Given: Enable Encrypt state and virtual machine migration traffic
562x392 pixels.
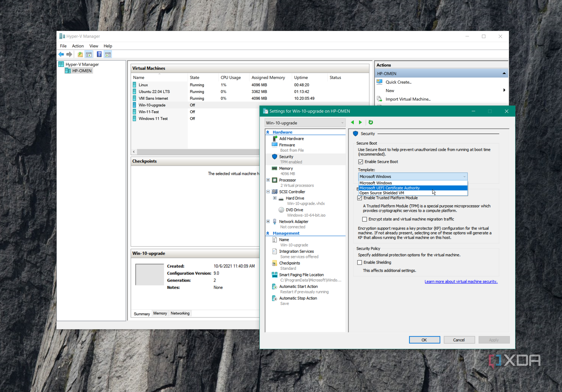Looking at the screenshot, I should [364, 219].
